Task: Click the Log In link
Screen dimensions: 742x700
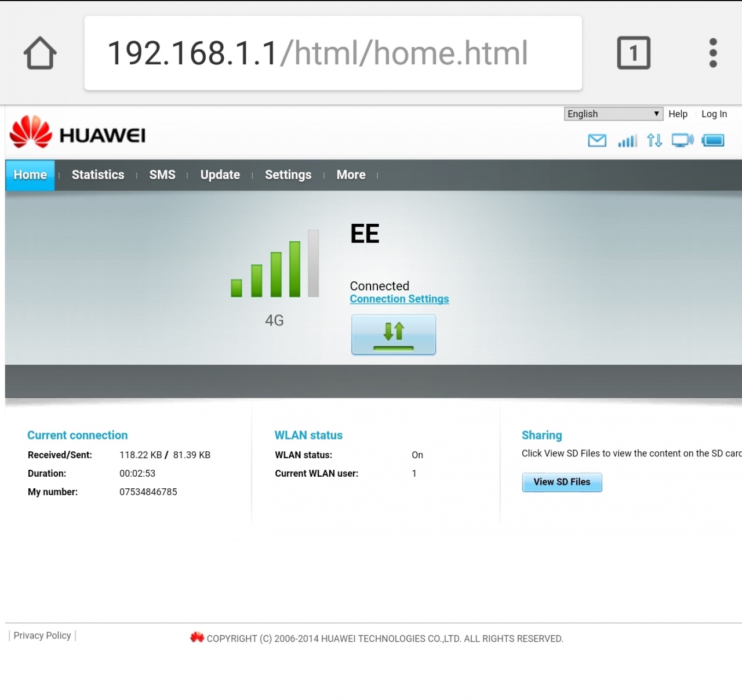Action: pyautogui.click(x=714, y=114)
